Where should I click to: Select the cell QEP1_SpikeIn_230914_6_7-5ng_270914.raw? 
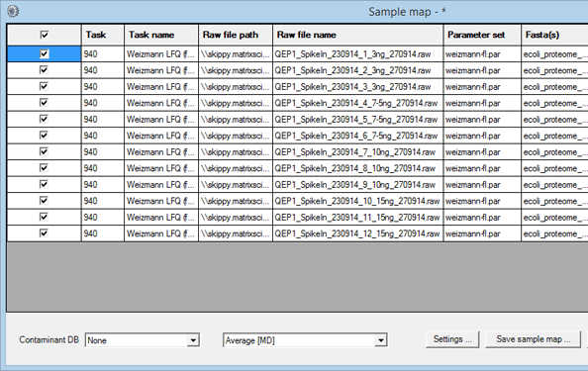[357, 136]
